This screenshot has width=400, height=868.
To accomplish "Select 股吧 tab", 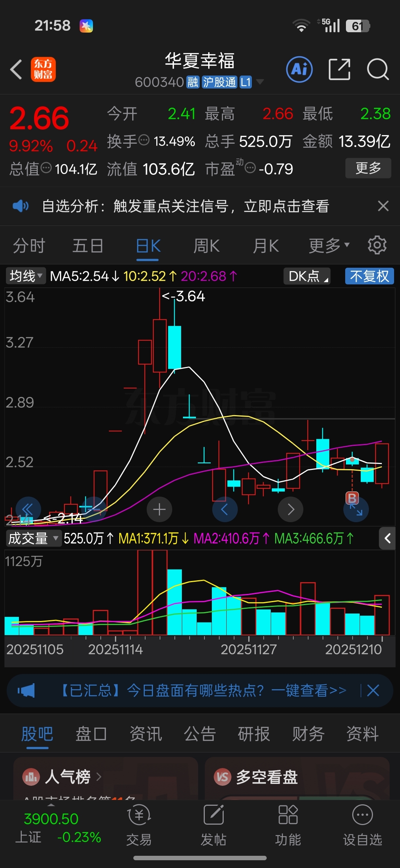I will [x=37, y=734].
